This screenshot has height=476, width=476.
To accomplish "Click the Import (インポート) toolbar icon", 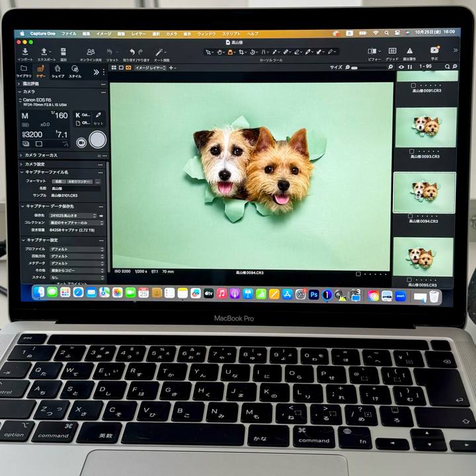I will pyautogui.click(x=25, y=52).
